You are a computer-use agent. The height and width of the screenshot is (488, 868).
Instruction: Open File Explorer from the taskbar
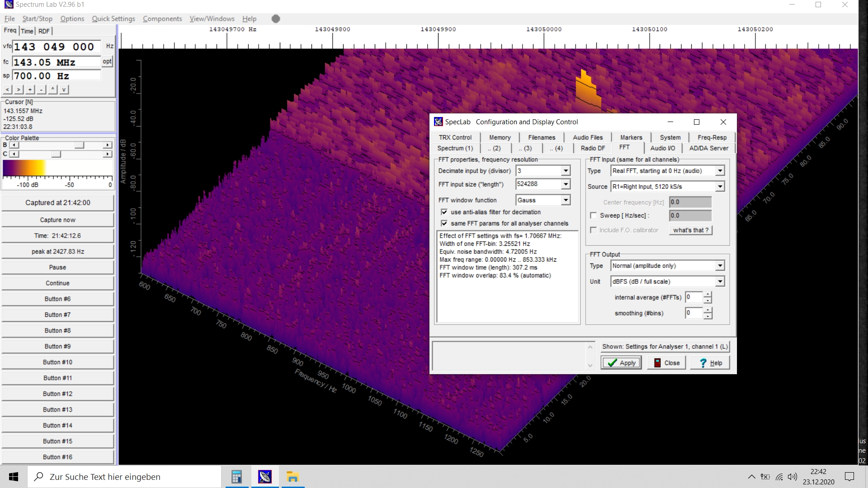pos(293,477)
